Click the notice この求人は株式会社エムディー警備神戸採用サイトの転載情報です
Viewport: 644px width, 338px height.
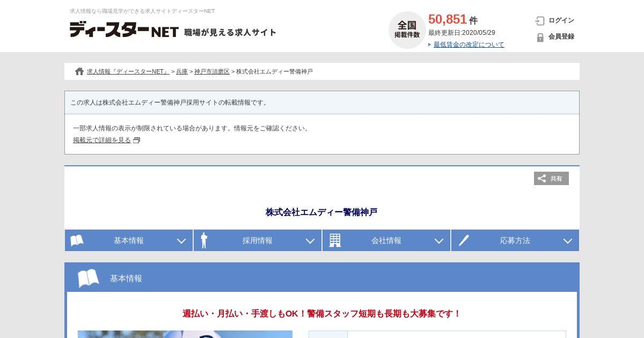[170, 102]
